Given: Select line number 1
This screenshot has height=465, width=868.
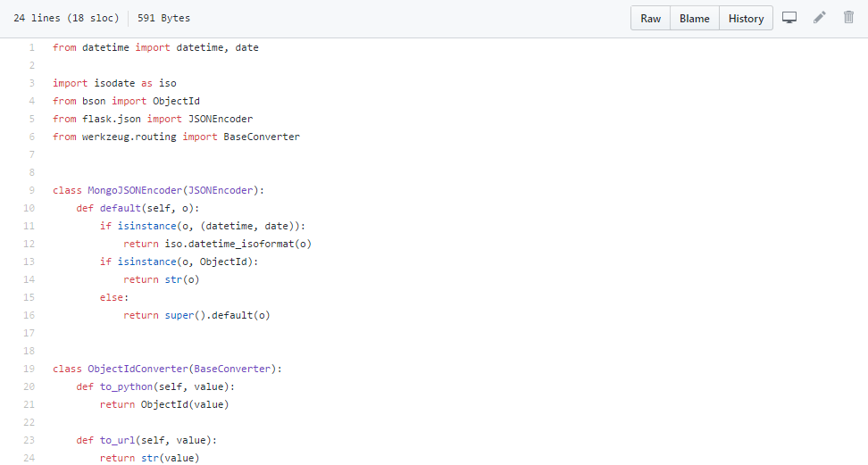Looking at the screenshot, I should 31,47.
